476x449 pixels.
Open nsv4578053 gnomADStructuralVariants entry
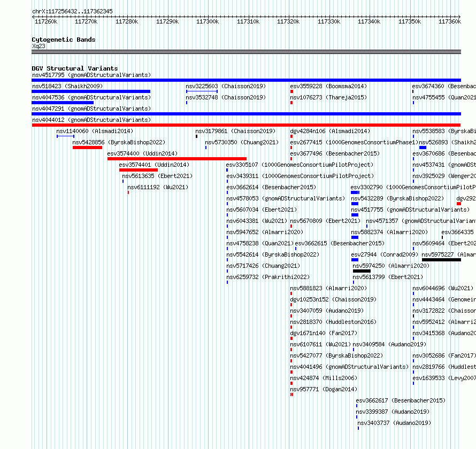point(286,198)
